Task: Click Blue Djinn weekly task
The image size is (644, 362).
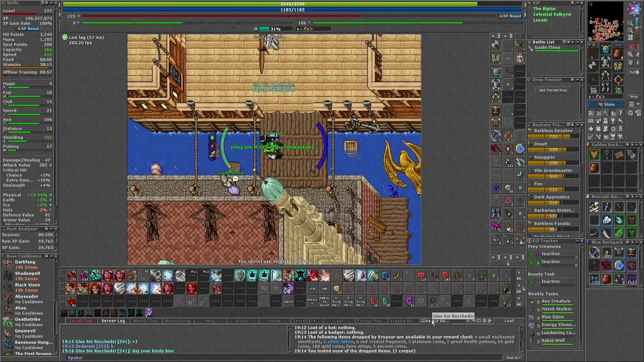Action: click(552, 317)
